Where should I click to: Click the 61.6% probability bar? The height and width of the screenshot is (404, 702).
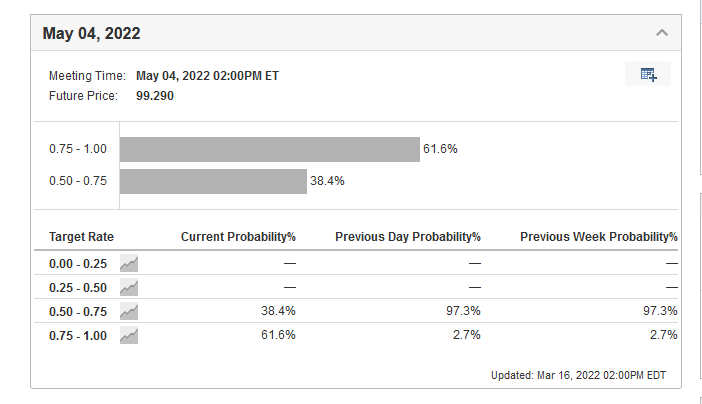coord(269,149)
